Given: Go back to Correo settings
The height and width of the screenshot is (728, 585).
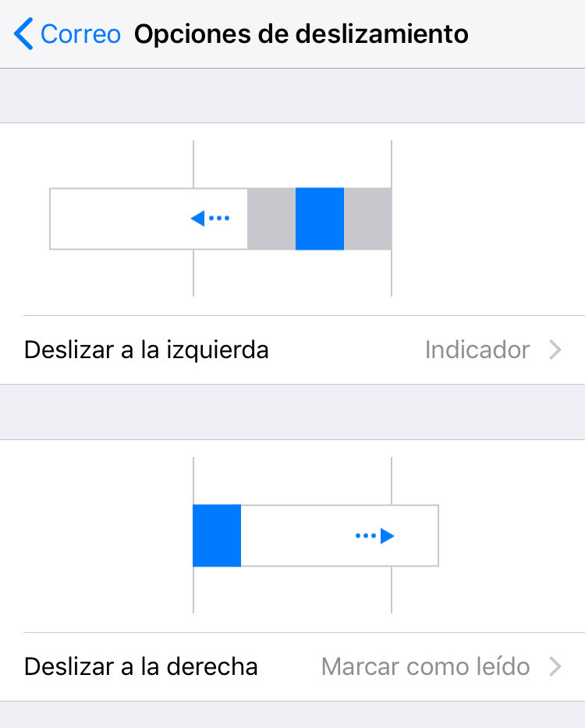Looking at the screenshot, I should click(67, 34).
